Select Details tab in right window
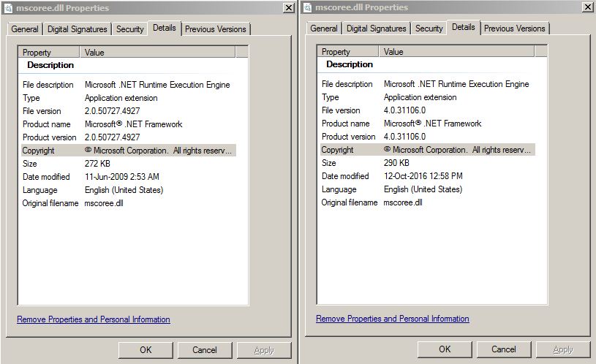This screenshot has height=364, width=596. click(x=464, y=27)
